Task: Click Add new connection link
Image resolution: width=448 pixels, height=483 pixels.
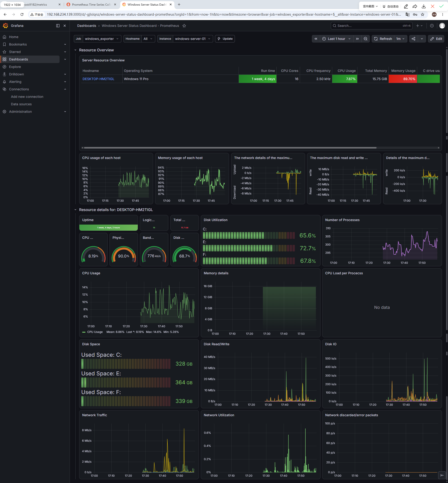Action: (x=27, y=97)
